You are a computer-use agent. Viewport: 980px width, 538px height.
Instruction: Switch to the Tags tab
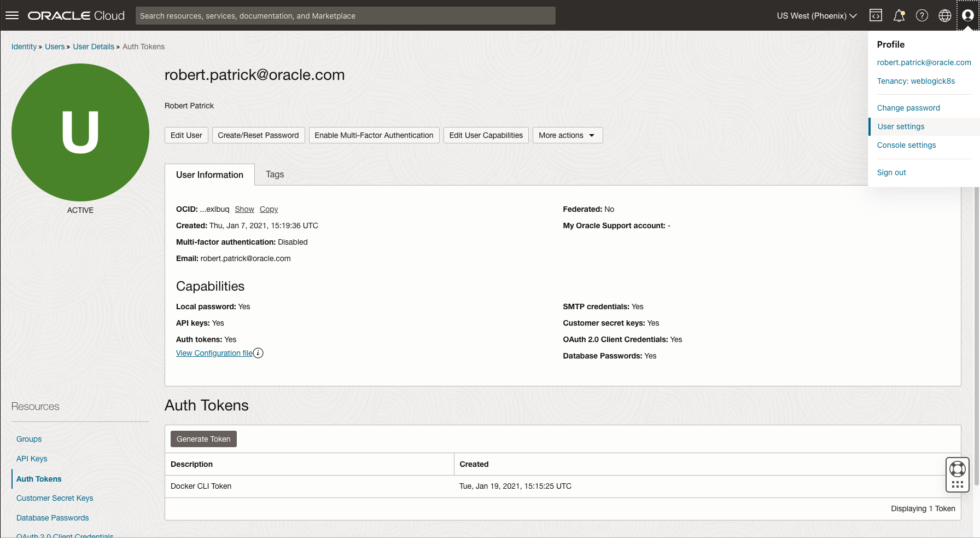[x=275, y=174]
